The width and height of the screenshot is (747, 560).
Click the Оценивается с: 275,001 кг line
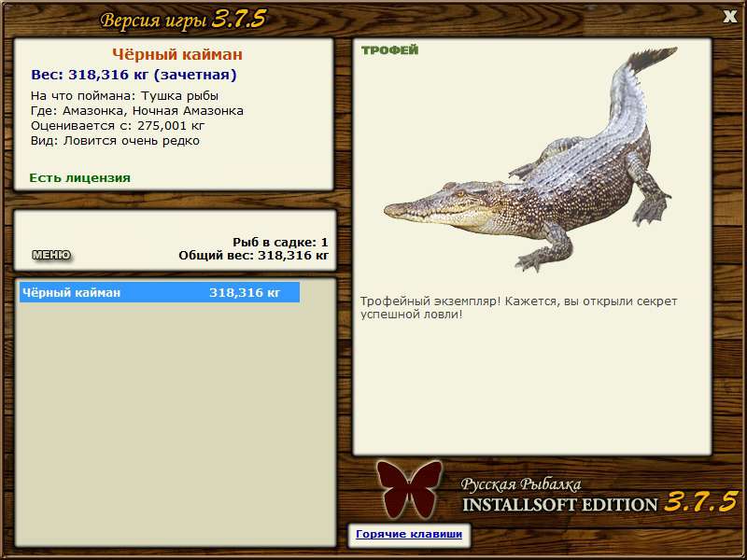point(118,126)
